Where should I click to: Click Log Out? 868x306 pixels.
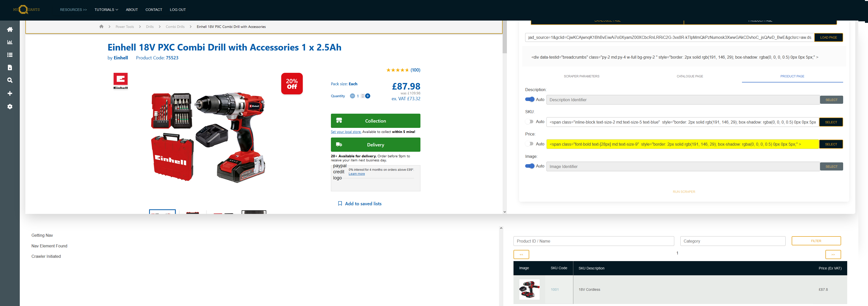178,10
